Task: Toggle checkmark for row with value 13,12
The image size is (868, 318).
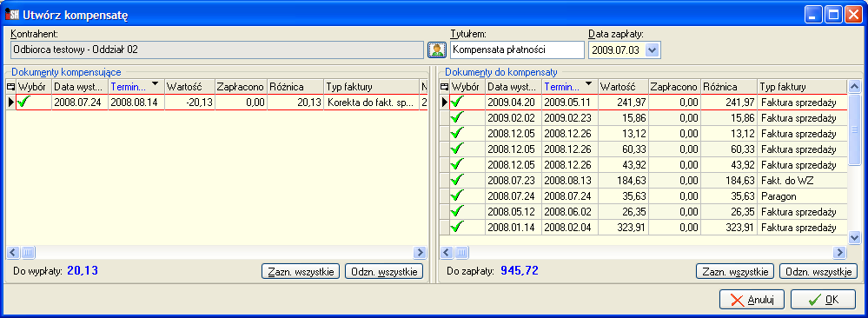Action: (458, 134)
